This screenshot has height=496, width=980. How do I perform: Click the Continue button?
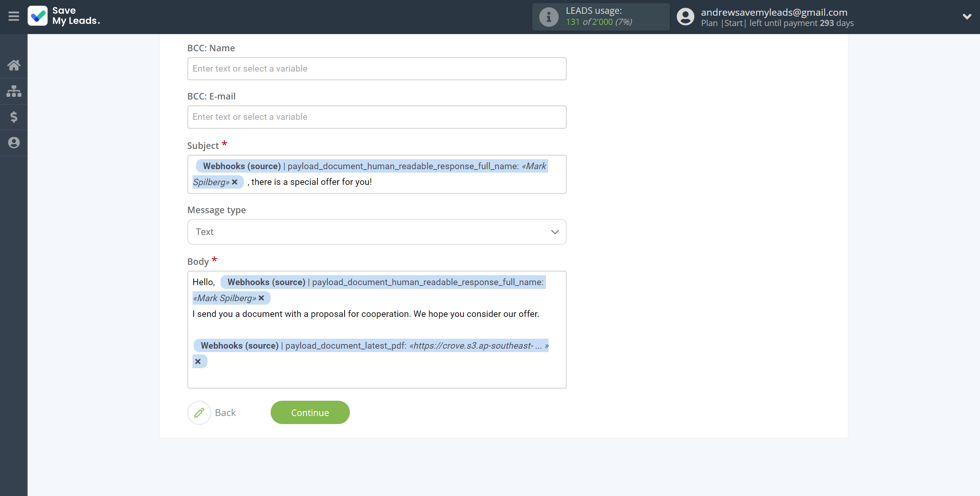point(310,412)
